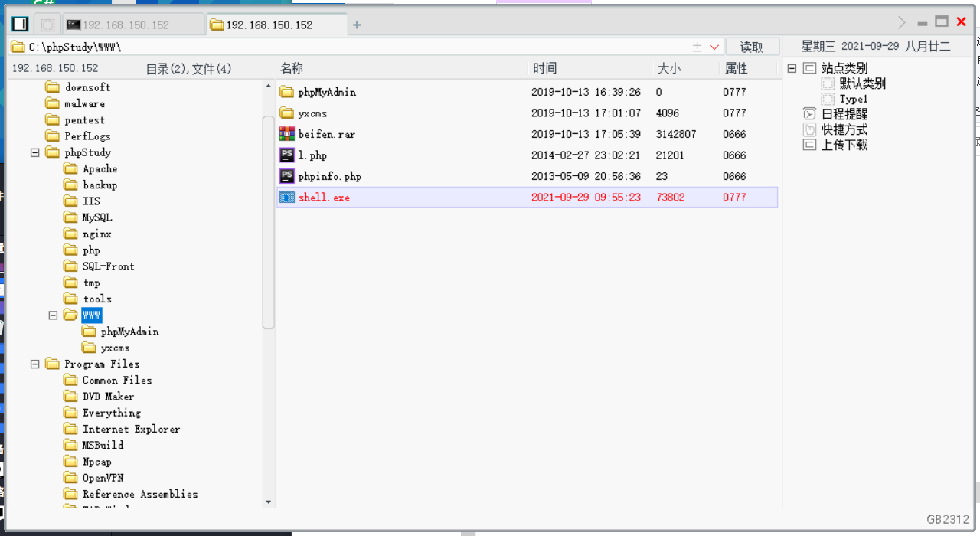Click the GB2312 encoding label in the status bar

click(948, 519)
